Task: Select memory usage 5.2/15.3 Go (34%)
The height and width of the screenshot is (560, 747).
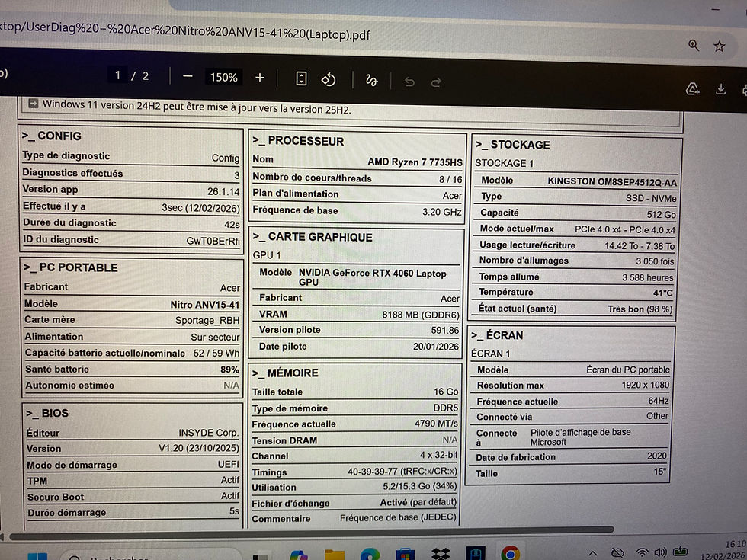Action: click(420, 486)
